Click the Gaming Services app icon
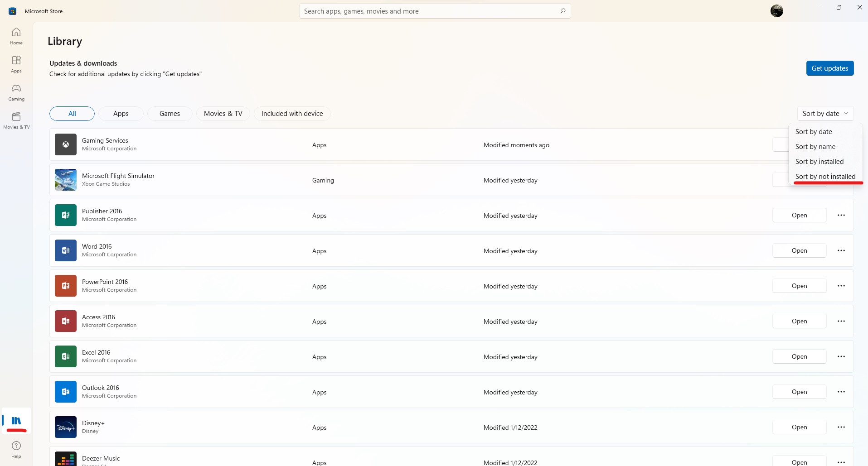The width and height of the screenshot is (868, 466). coord(66,144)
